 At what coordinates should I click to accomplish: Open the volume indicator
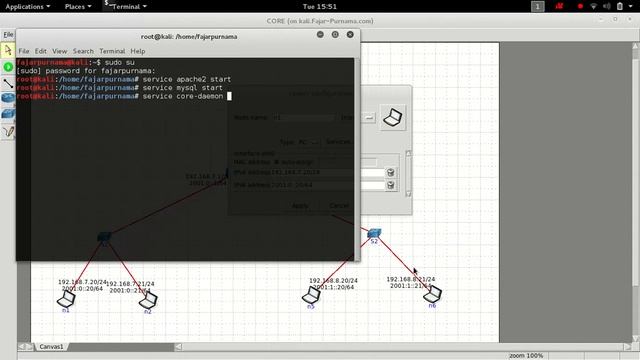(x=607, y=7)
